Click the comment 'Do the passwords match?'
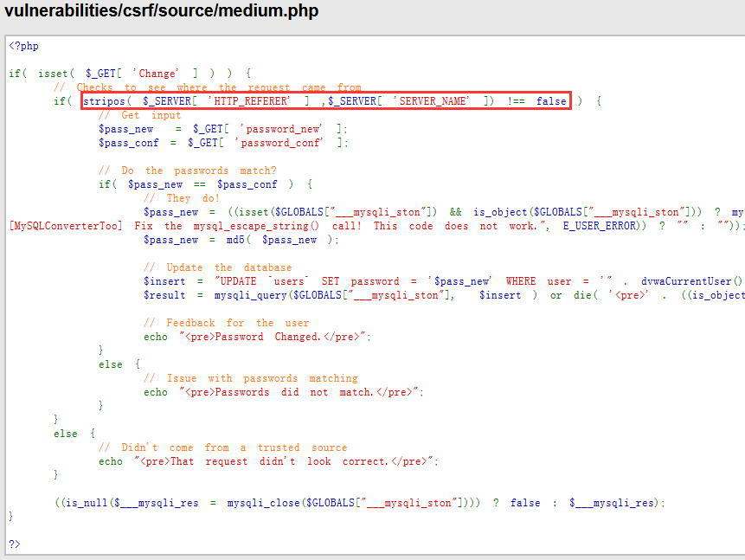The height and width of the screenshot is (560, 745). click(x=187, y=171)
